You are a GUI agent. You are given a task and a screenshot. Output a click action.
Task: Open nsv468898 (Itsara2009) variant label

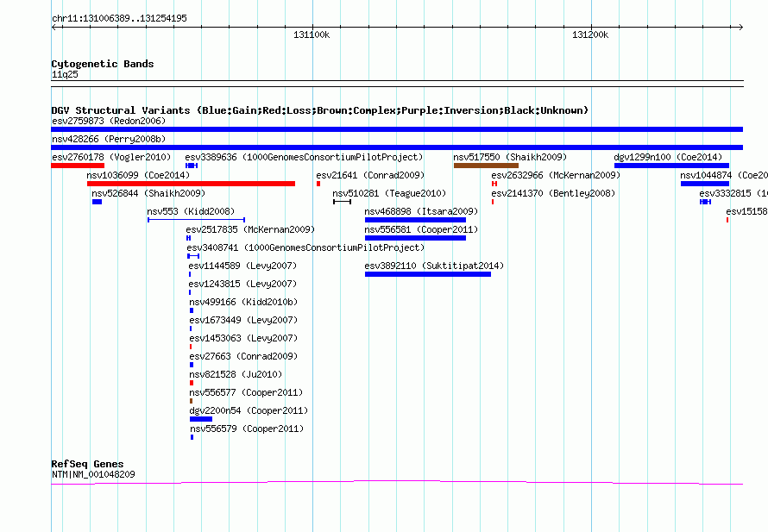421,211
